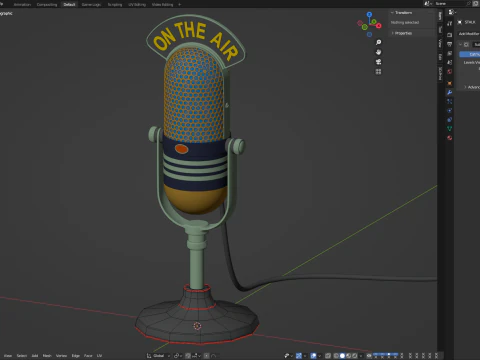Image resolution: width=480 pixels, height=360 pixels.
Task: Click the properties editor type icon
Action: tap(452, 12)
